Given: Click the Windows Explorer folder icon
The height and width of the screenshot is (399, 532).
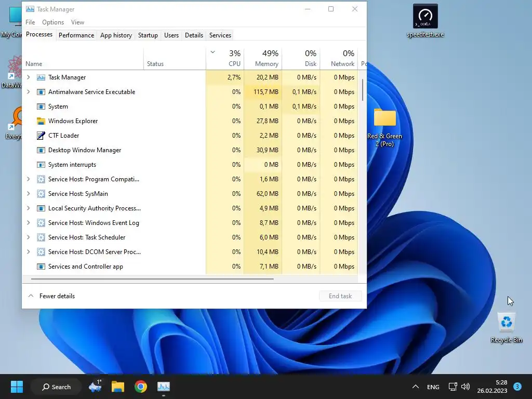Looking at the screenshot, I should (41, 121).
